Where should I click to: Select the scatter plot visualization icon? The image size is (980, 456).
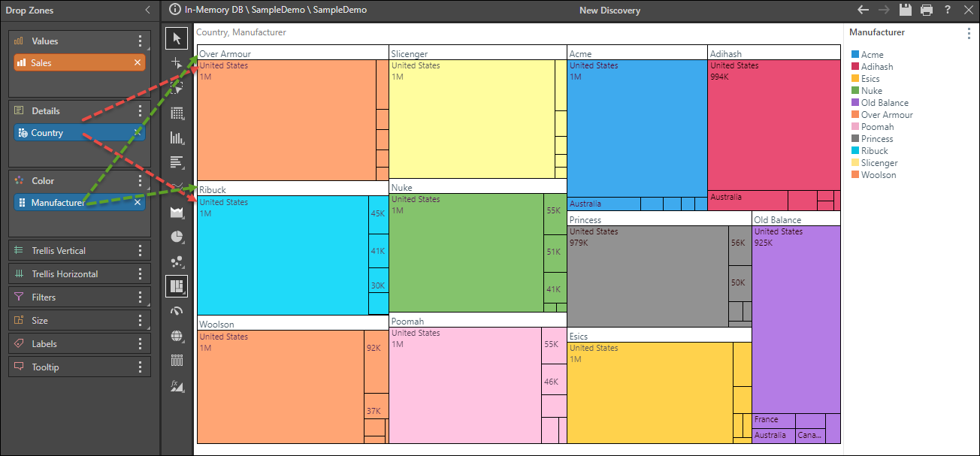[x=177, y=261]
